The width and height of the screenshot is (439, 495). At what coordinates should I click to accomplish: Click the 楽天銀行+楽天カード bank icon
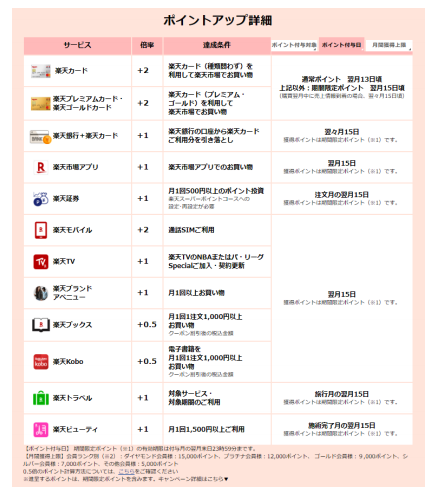click(40, 136)
